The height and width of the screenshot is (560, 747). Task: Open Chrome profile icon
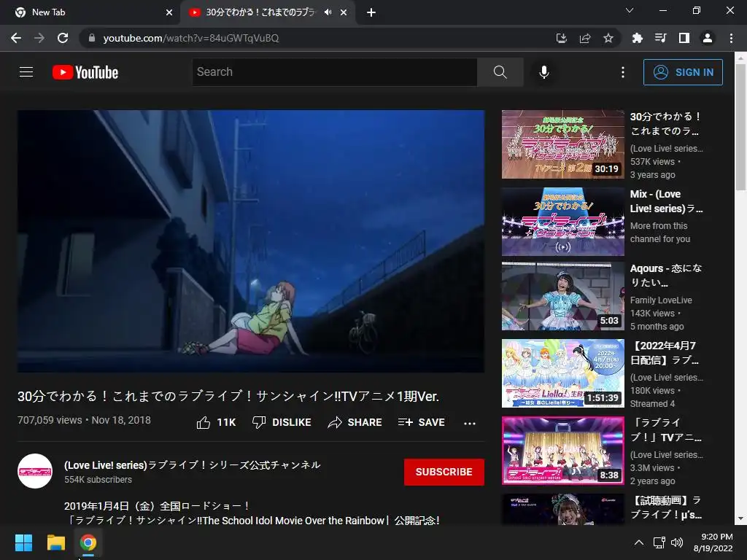coord(708,38)
